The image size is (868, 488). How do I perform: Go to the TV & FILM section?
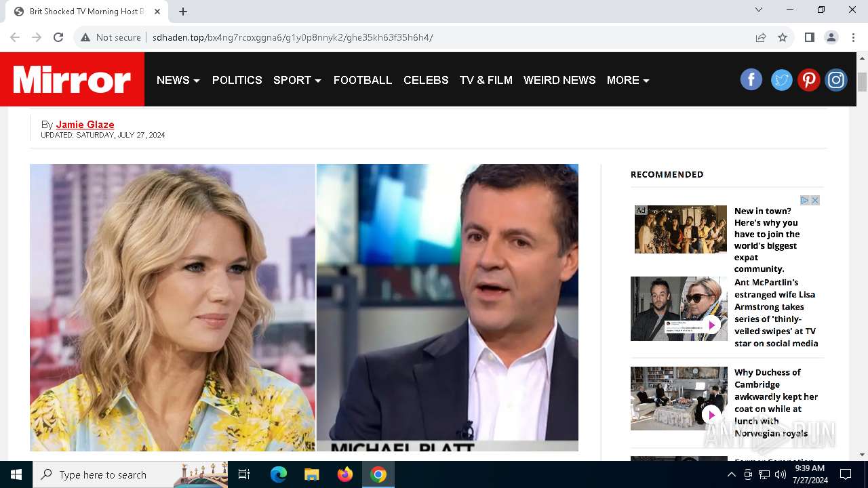coord(486,80)
